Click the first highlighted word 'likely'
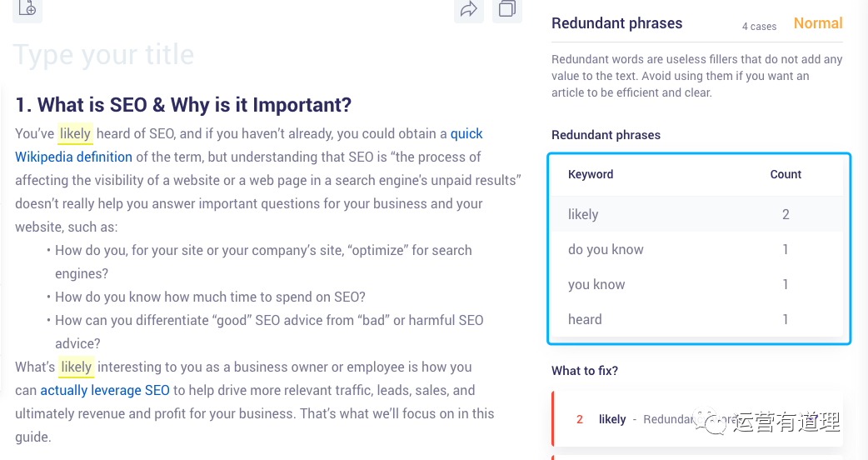Viewport: 868px width, 460px height. (75, 133)
